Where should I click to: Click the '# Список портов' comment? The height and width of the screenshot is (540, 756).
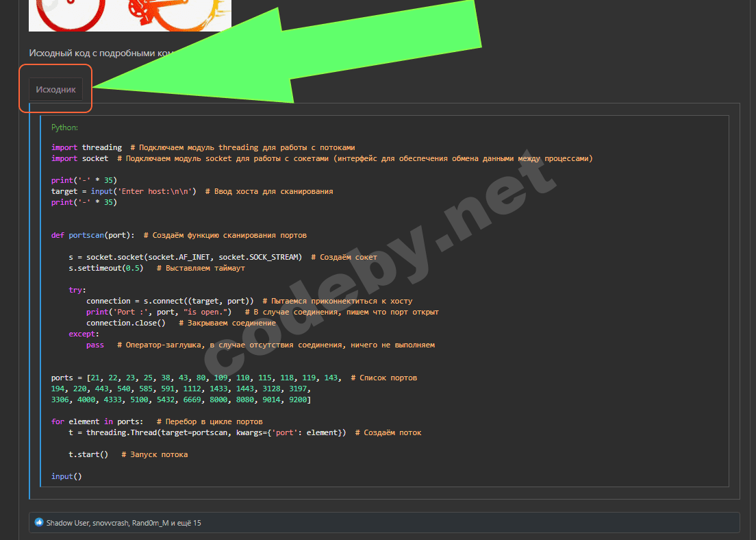(383, 378)
